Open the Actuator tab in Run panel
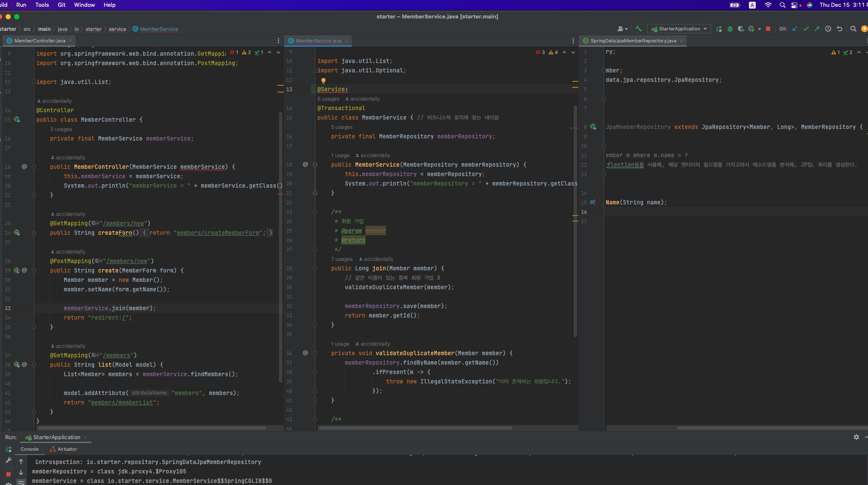The image size is (868, 485). tap(63, 449)
